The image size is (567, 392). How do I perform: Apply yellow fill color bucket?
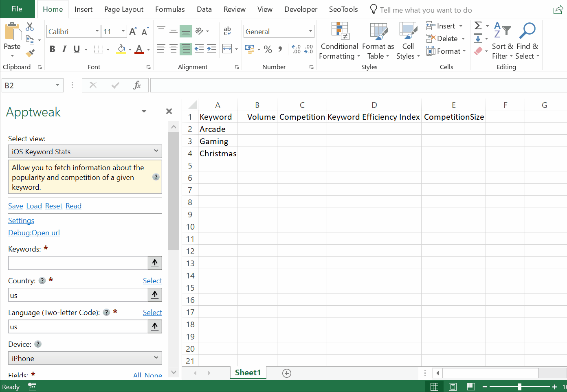tap(121, 49)
